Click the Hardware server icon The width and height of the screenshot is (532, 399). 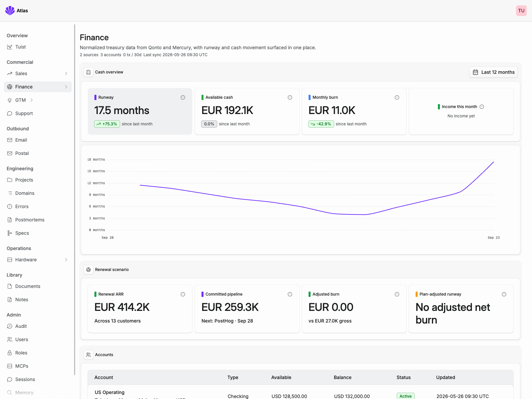point(10,260)
